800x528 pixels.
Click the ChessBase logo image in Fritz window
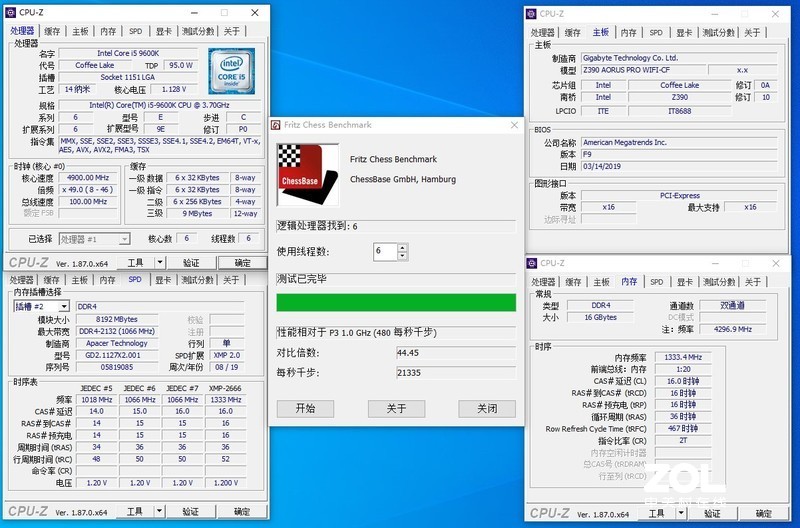pos(308,174)
